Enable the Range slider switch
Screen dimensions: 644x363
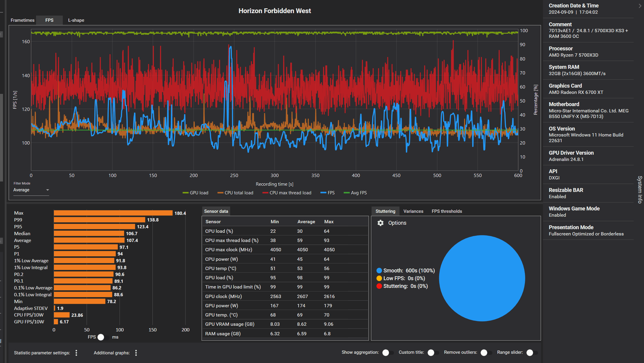[532, 353]
